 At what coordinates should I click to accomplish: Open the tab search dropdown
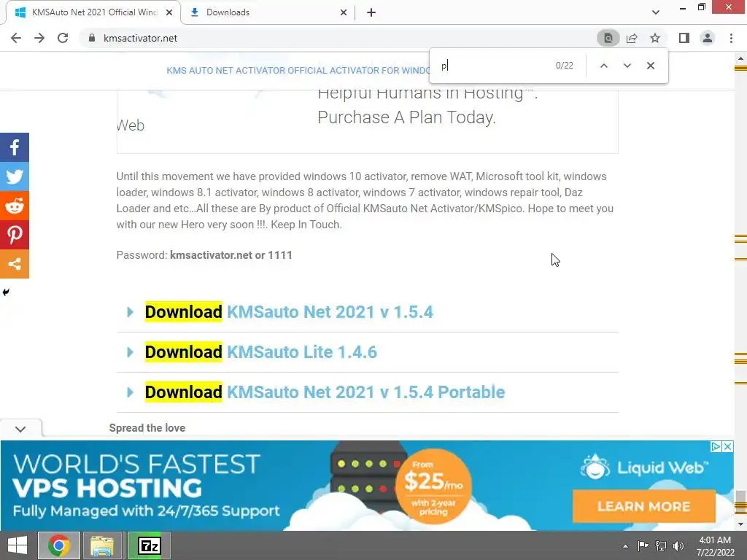[x=656, y=12]
